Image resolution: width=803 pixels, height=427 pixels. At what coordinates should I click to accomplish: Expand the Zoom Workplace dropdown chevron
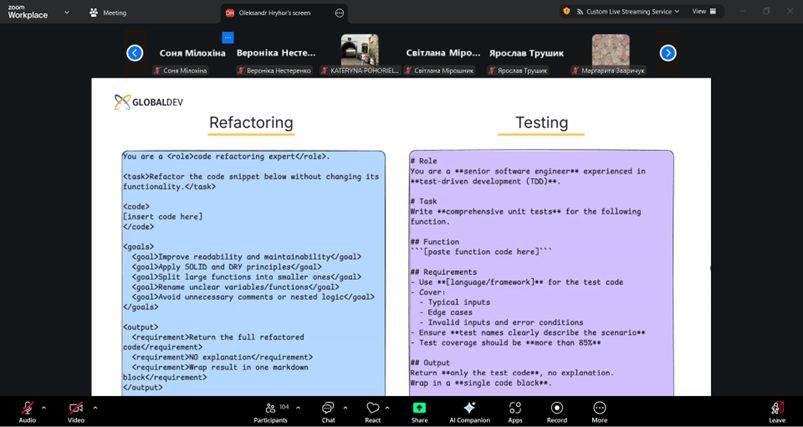[x=67, y=13]
